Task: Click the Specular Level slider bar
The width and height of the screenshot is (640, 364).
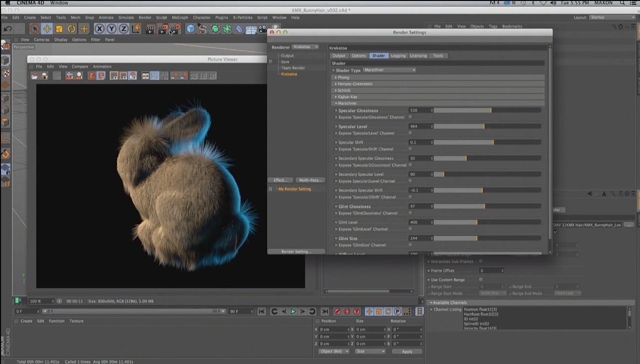Action: 487,127
